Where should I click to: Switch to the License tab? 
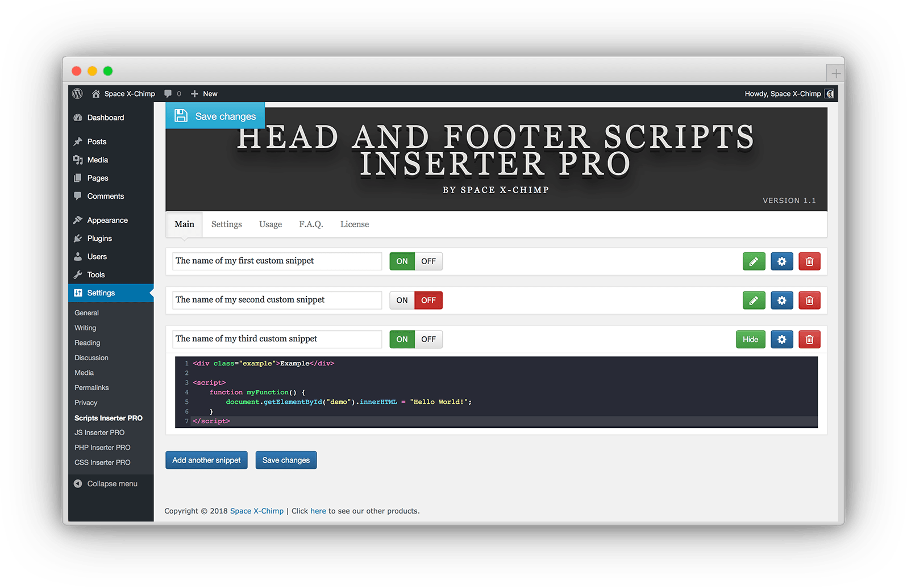tap(355, 224)
